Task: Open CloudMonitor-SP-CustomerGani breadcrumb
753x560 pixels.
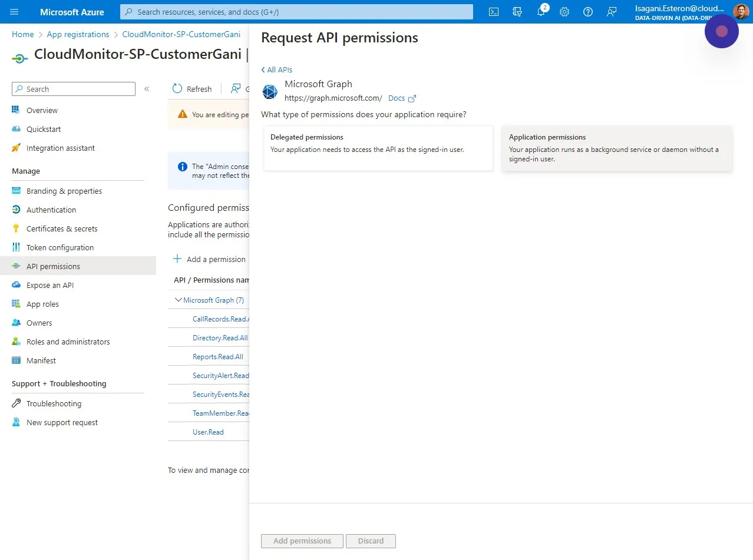Action: point(181,34)
